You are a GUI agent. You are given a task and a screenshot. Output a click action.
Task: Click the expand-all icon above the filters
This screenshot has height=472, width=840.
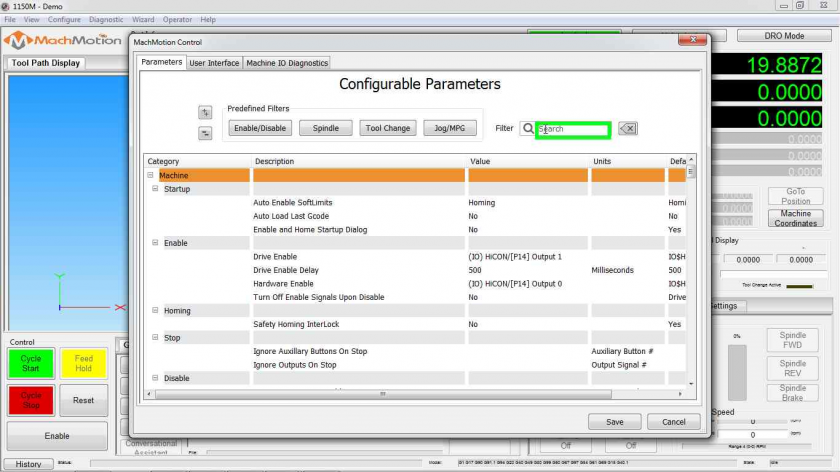[x=205, y=113]
